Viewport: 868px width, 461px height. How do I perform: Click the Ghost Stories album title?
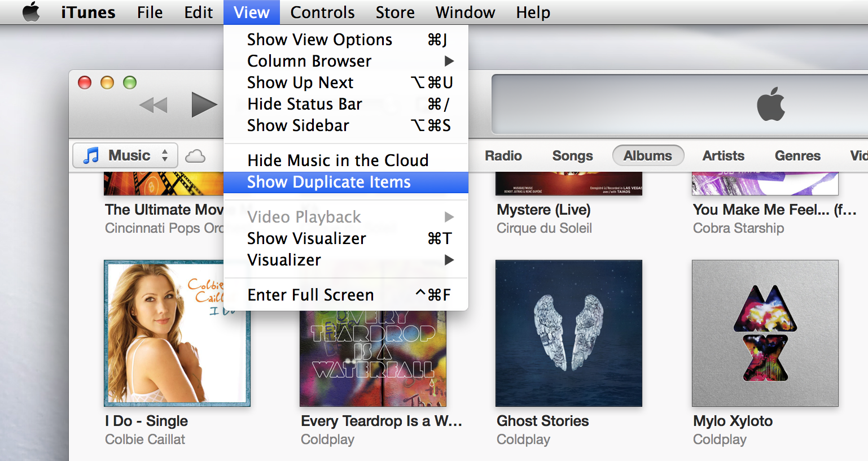pos(542,421)
